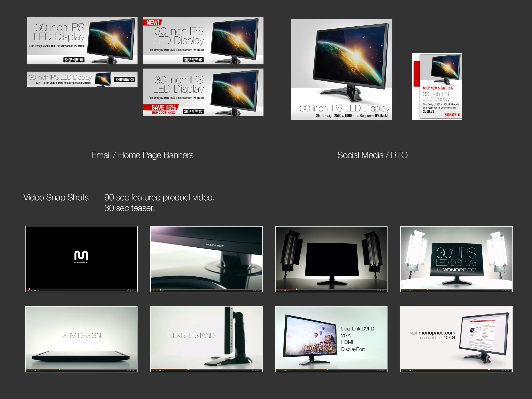
Task: Toggle theater mode on visit monoprice.com video
Action: (508, 371)
